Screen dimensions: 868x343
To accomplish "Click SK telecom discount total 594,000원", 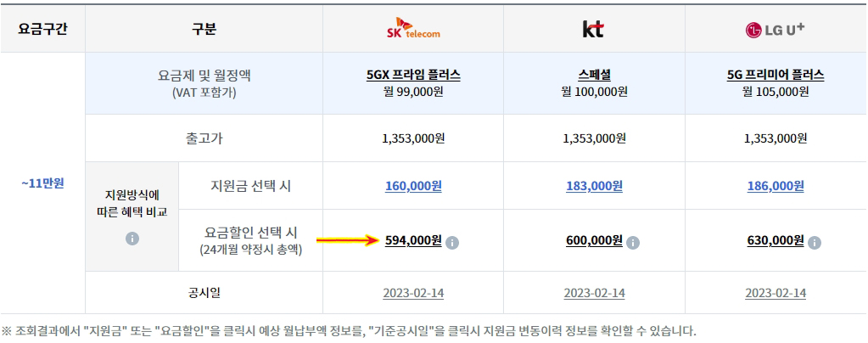I will click(413, 240).
